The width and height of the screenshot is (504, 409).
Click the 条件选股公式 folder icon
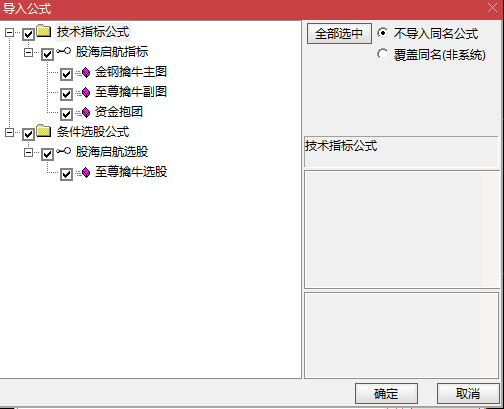point(44,131)
